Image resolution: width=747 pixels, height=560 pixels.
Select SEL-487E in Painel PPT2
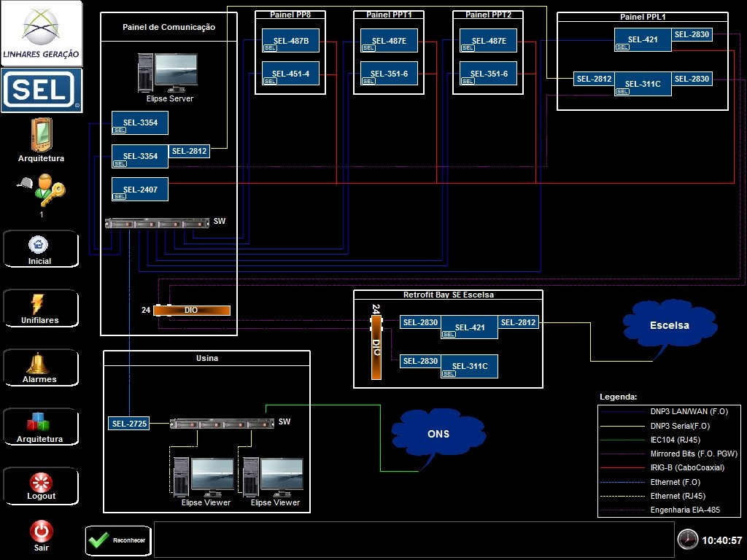[x=488, y=41]
